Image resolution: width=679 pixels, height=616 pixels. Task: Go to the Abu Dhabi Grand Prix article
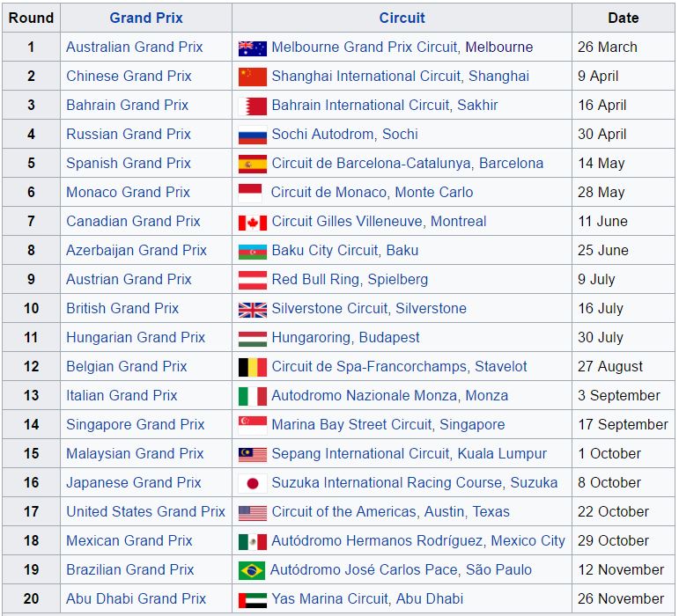click(x=136, y=598)
